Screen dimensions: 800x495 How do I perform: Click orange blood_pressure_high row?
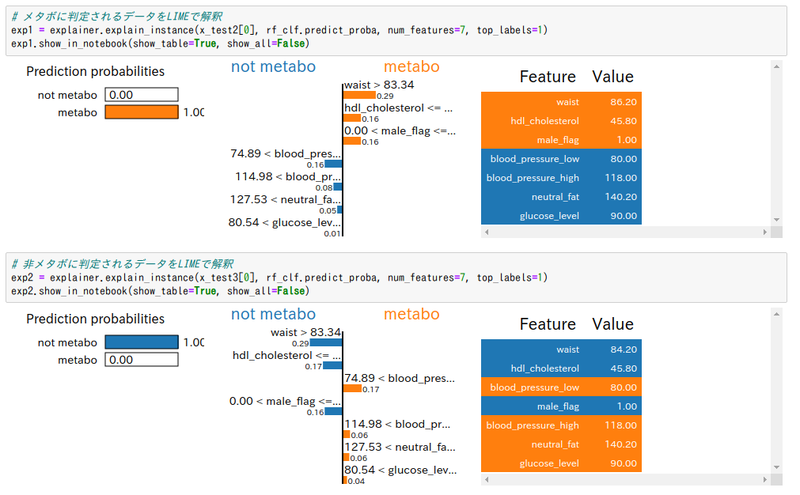click(x=561, y=425)
